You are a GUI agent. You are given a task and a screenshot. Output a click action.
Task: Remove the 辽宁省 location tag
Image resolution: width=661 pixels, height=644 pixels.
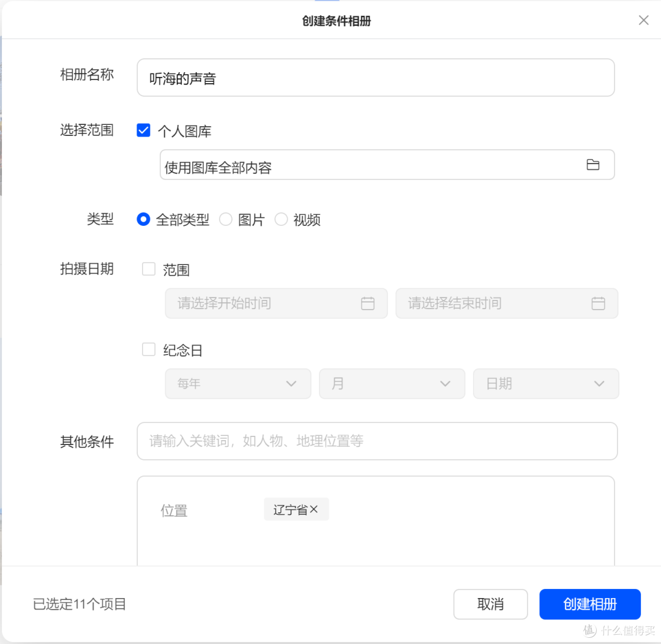tap(313, 509)
